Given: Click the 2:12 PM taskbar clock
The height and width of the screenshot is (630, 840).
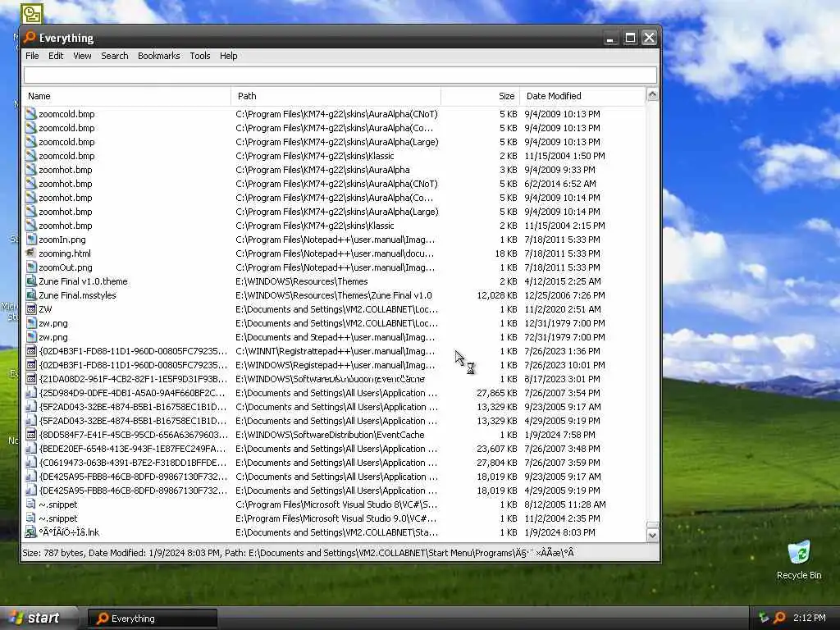Looking at the screenshot, I should click(x=809, y=618).
